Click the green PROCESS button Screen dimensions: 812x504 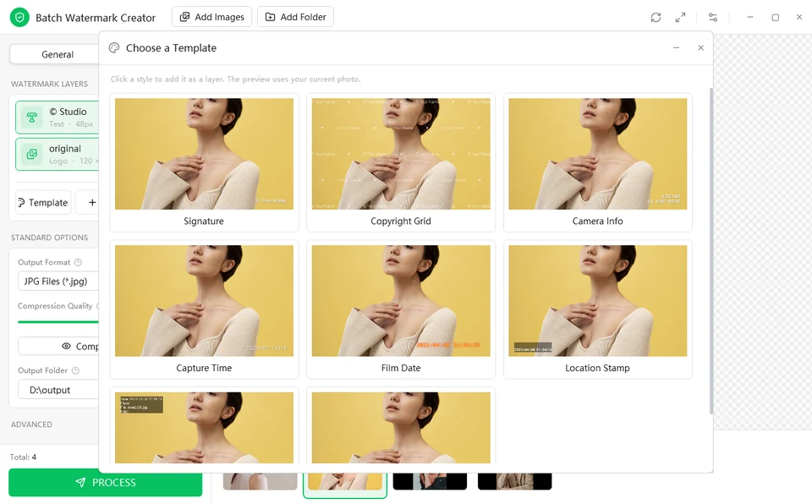105,482
